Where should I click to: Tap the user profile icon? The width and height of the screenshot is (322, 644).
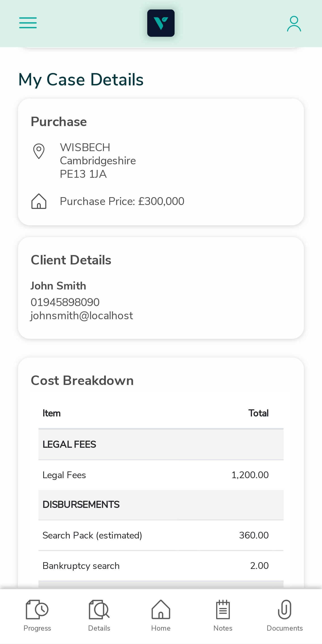(294, 24)
